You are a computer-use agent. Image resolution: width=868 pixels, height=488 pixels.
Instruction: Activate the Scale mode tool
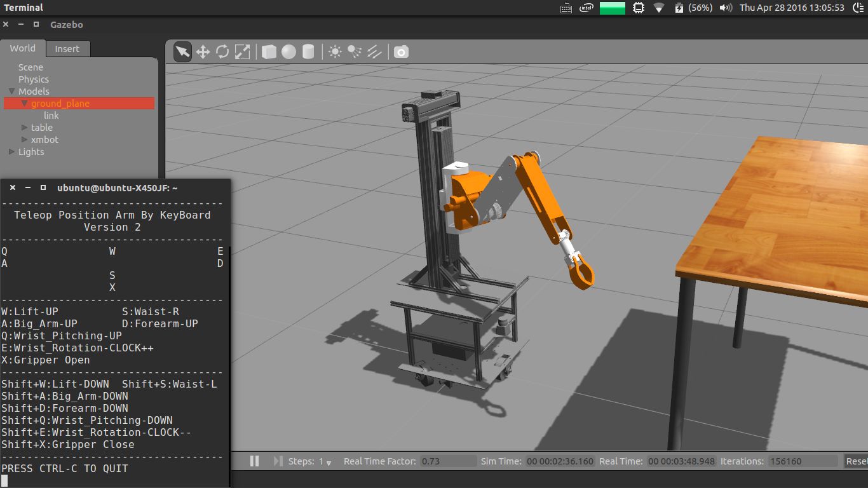click(x=242, y=51)
